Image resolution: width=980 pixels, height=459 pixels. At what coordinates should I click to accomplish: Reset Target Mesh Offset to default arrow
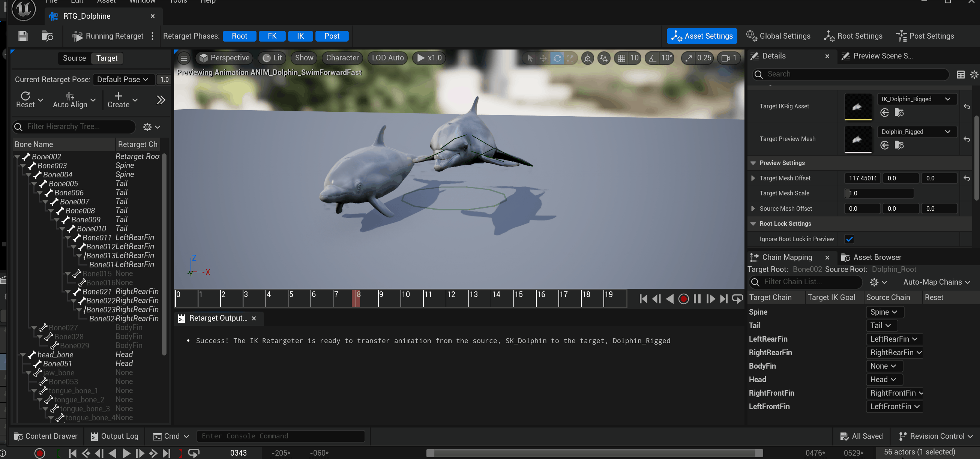coord(966,178)
